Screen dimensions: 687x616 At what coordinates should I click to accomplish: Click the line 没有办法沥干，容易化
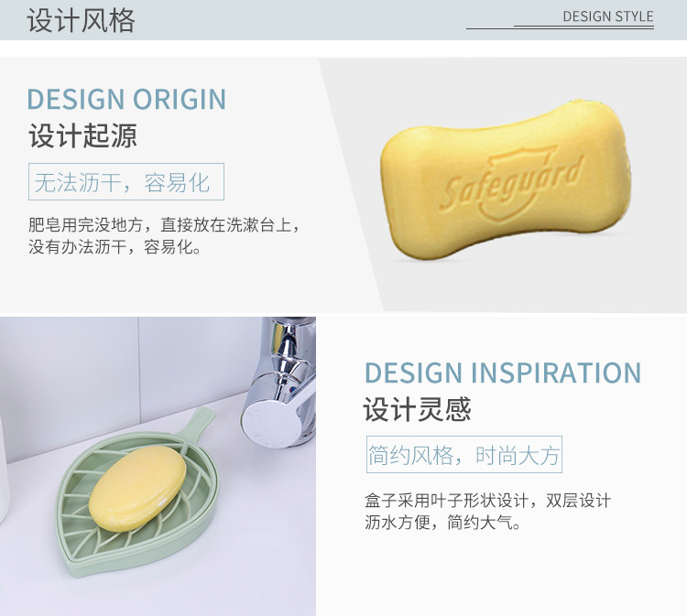[114, 247]
